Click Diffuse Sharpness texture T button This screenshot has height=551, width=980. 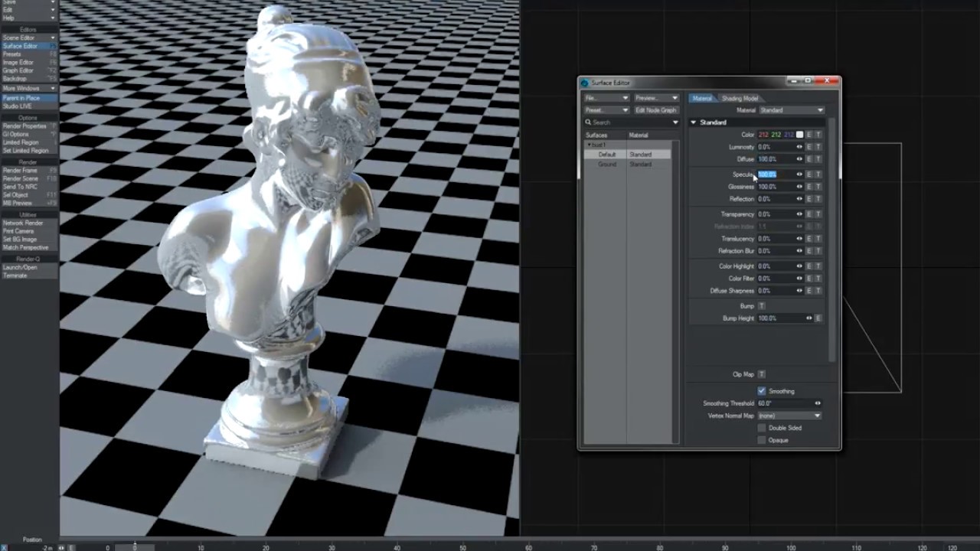point(818,291)
